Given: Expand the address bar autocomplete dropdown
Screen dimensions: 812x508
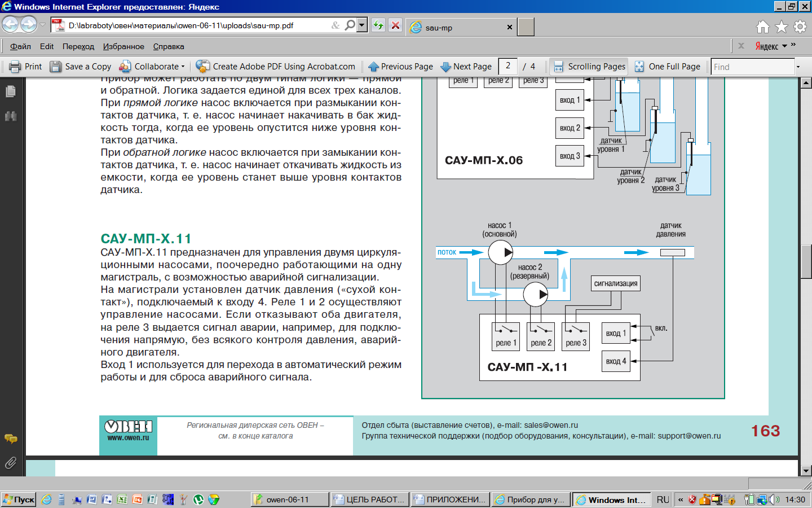Looking at the screenshot, I should (x=363, y=25).
